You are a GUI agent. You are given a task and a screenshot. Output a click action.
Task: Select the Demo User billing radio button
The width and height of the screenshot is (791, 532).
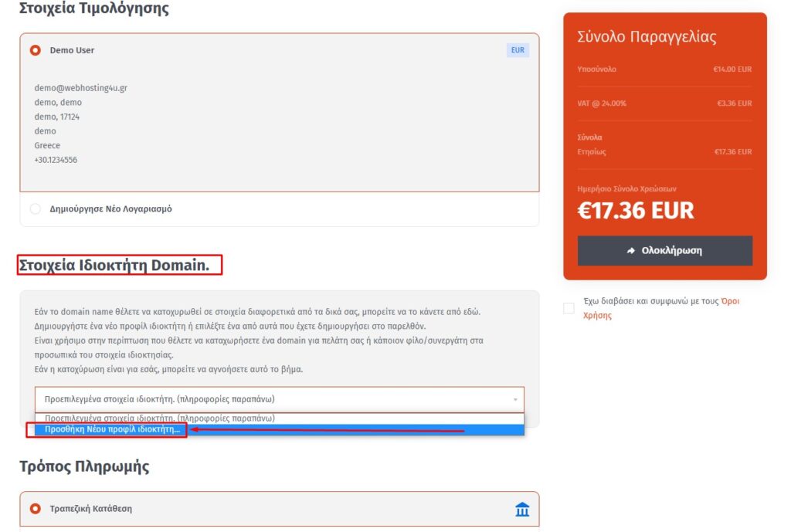tap(36, 50)
